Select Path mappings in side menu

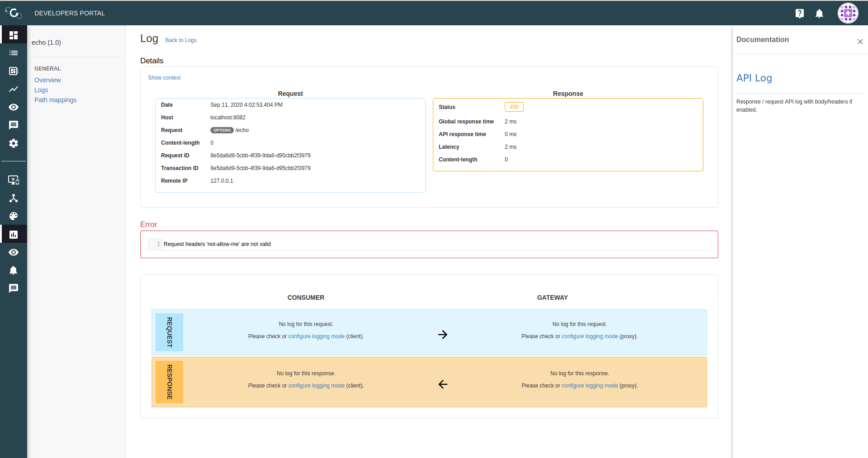55,100
